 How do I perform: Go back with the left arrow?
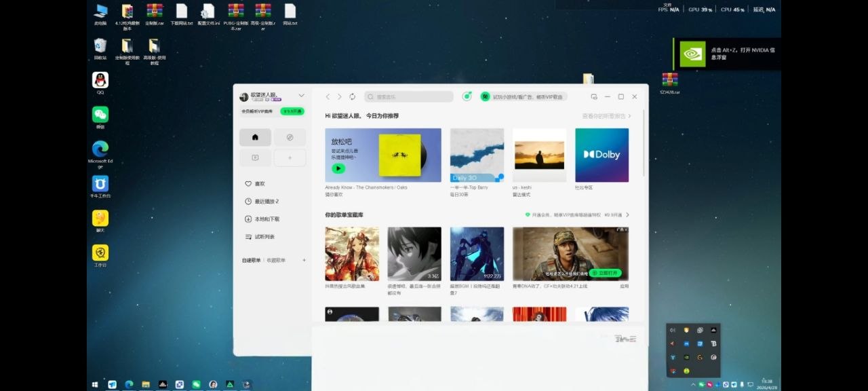[328, 97]
